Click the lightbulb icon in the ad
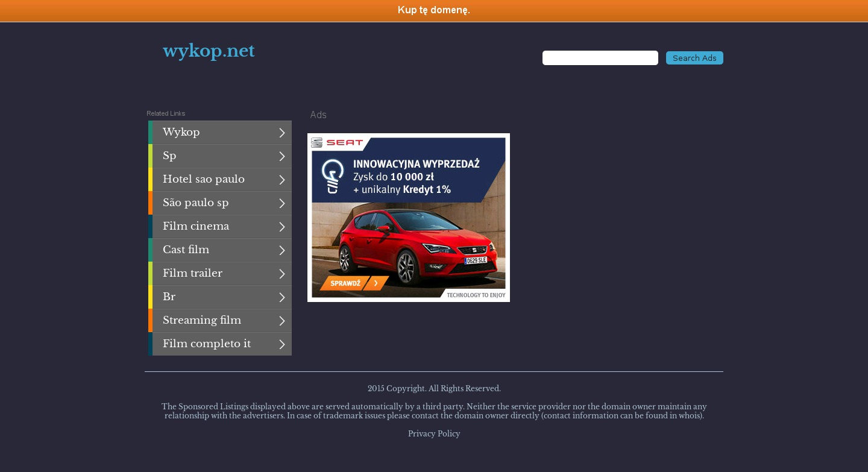This screenshot has width=868, height=472. [x=332, y=175]
